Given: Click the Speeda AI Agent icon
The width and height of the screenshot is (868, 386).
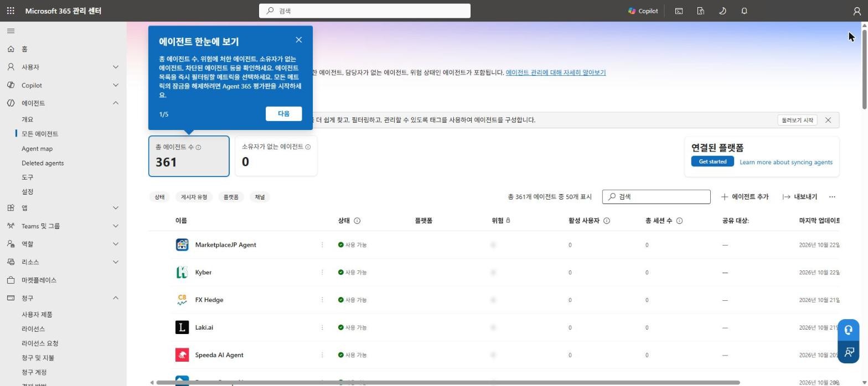Looking at the screenshot, I should tap(182, 355).
